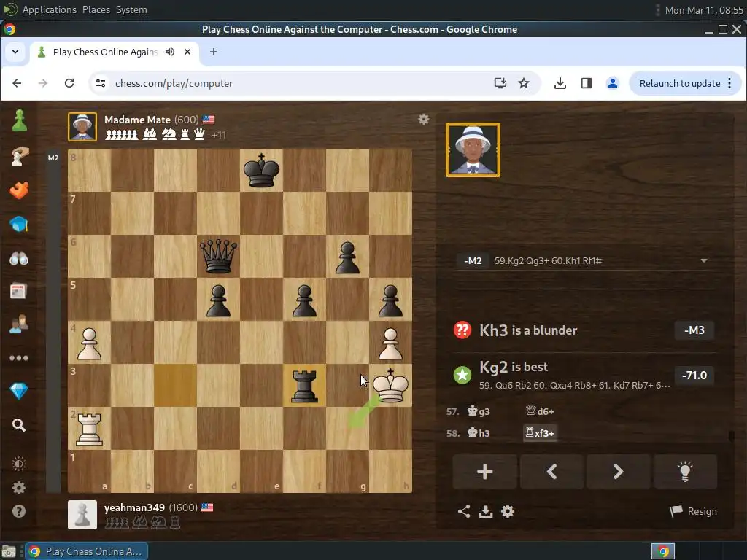
Task: View site information icon
Action: tap(101, 83)
